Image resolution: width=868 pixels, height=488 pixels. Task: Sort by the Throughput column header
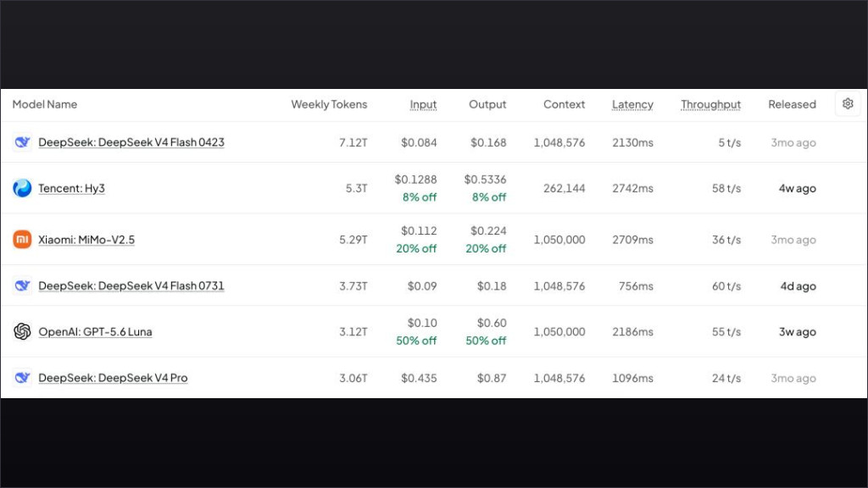(x=710, y=104)
